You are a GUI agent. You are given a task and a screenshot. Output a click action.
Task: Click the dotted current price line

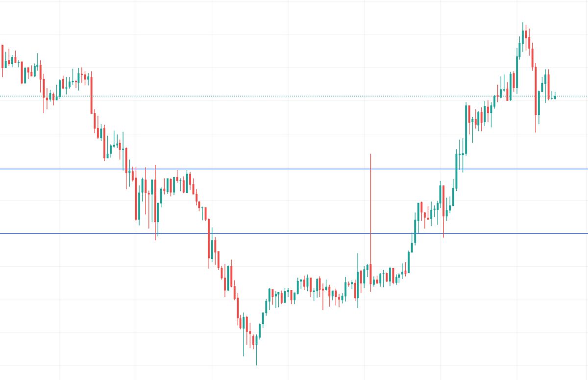[x=294, y=96]
